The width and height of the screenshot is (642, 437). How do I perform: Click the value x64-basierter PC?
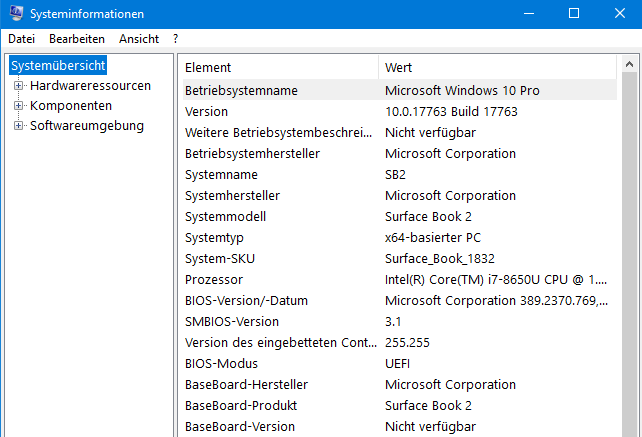(433, 238)
